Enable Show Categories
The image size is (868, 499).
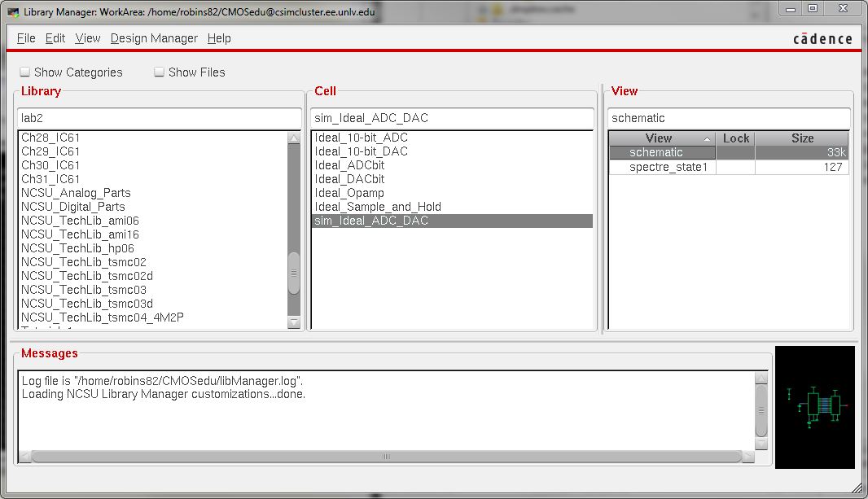pos(24,72)
